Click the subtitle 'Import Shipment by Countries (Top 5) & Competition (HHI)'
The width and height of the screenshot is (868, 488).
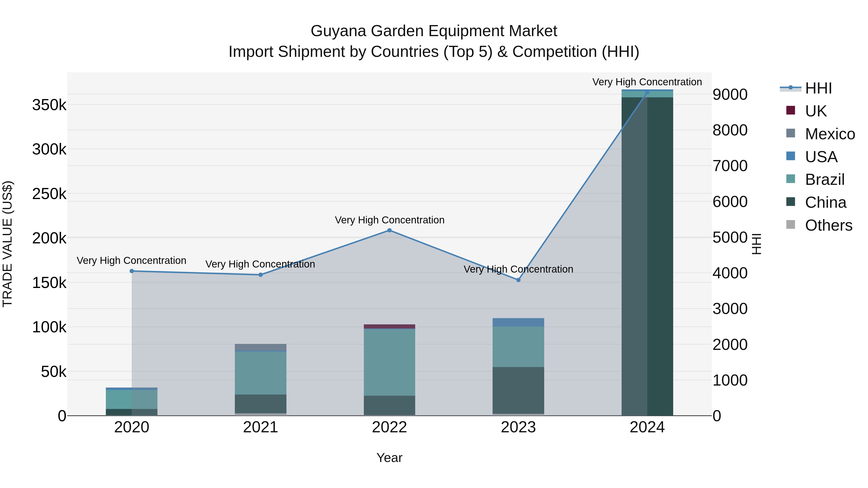tap(434, 52)
